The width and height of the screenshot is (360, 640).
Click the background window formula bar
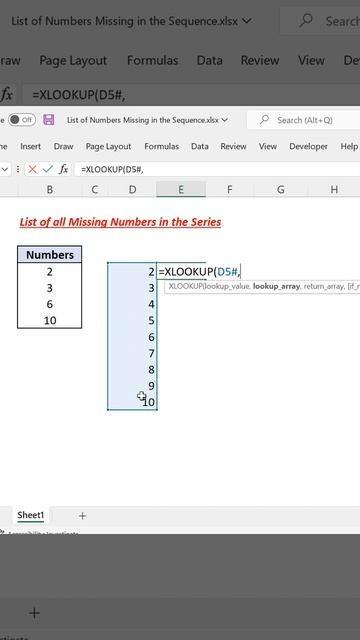pyautogui.click(x=192, y=95)
